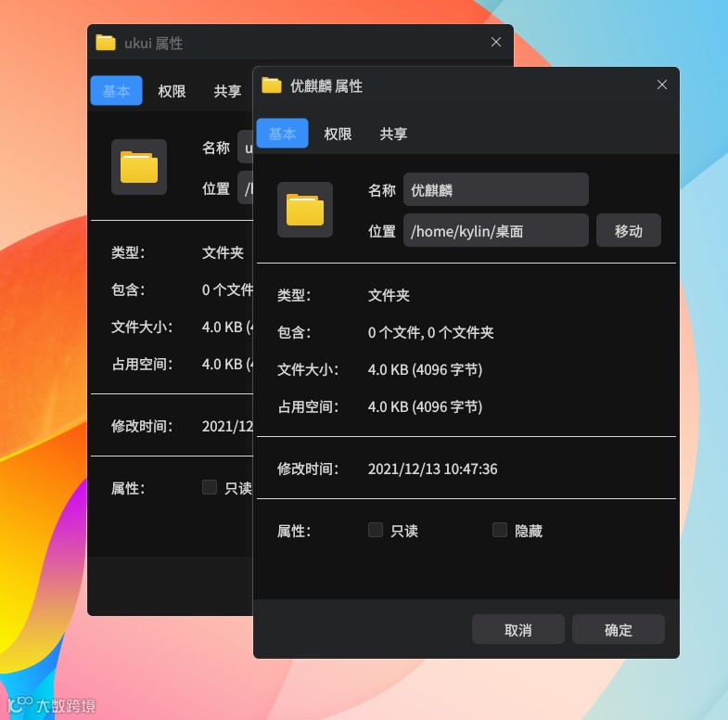
Task: Enable the 只读 checkbox in 优麒麟 window
Action: [x=376, y=530]
